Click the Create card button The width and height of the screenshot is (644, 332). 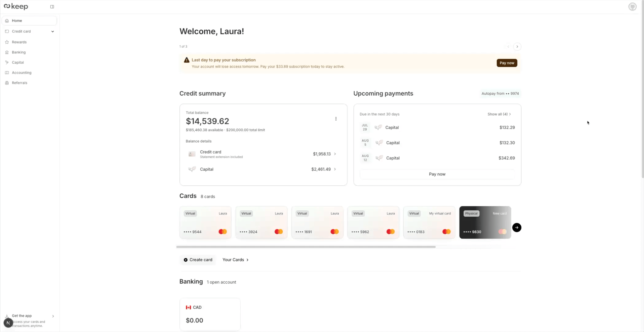click(x=198, y=260)
